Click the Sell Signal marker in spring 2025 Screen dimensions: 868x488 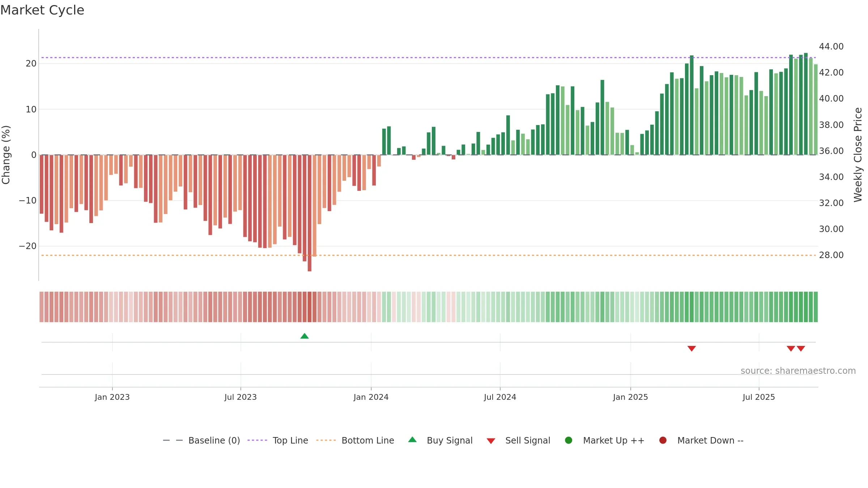[x=692, y=348]
